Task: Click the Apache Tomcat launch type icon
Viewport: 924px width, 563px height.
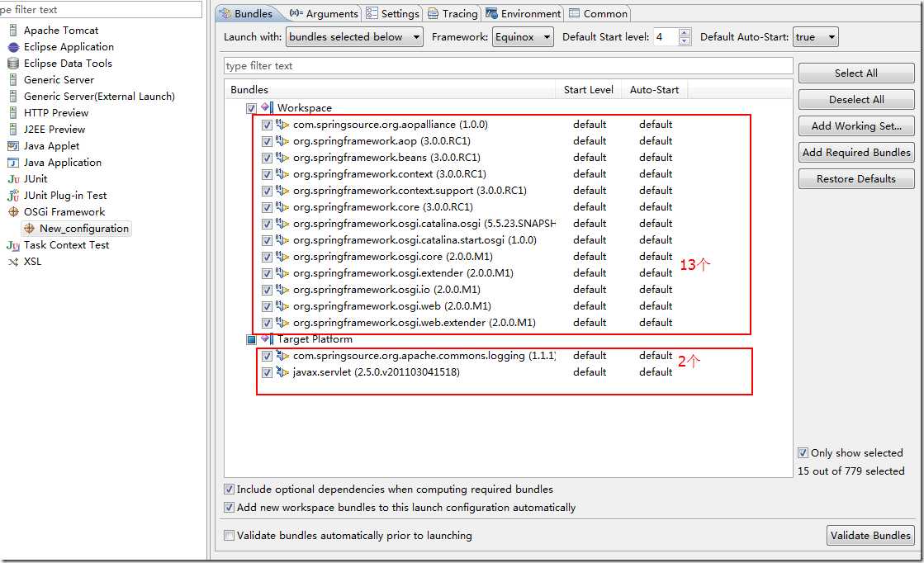Action: [x=13, y=30]
